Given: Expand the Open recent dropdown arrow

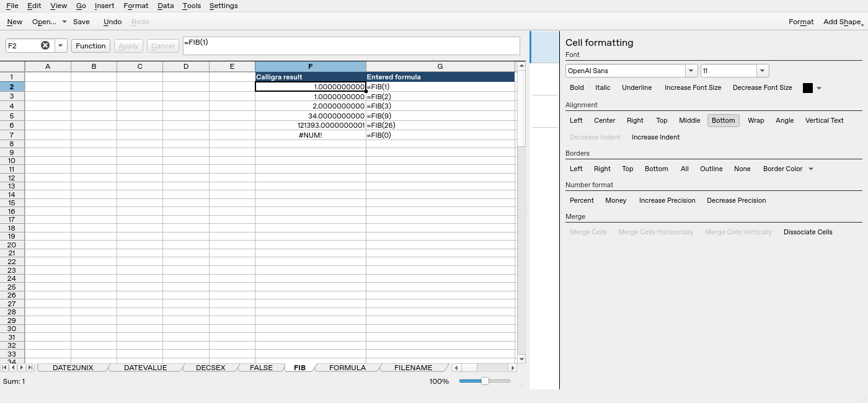Looking at the screenshot, I should coord(64,22).
